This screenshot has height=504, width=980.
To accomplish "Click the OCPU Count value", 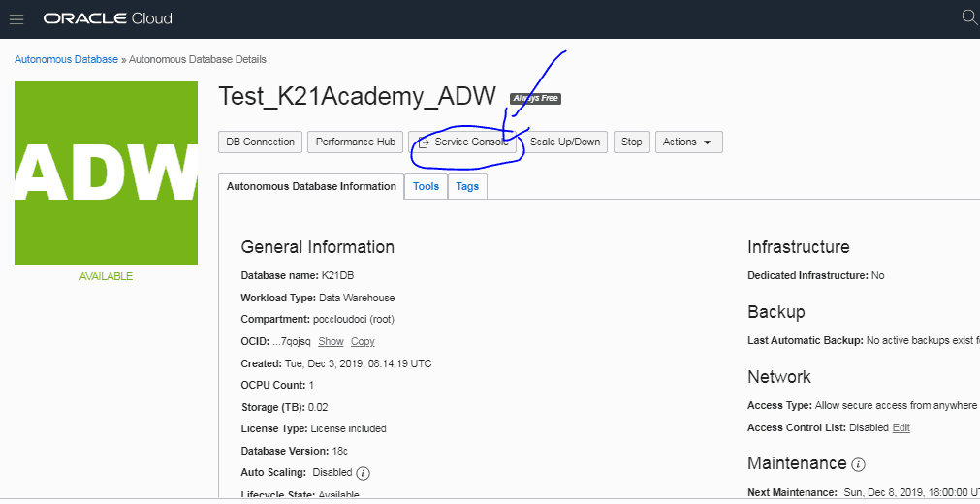I will click(x=311, y=385).
